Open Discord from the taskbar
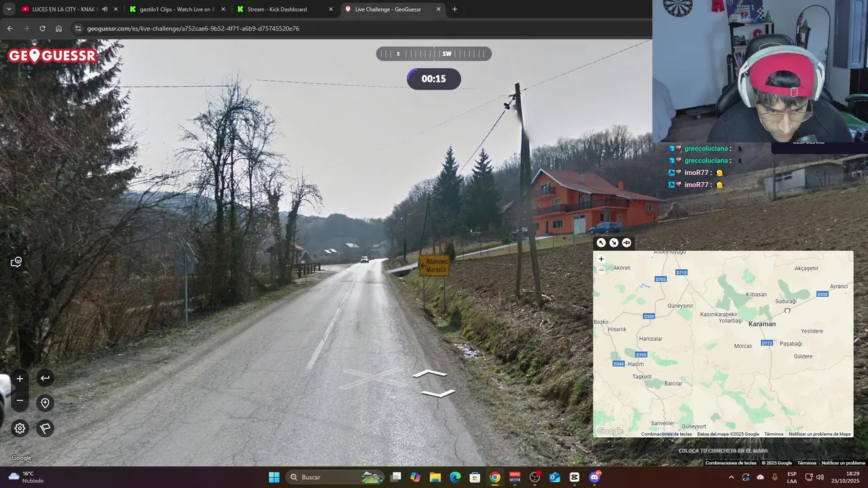This screenshot has width=868, height=488. (595, 477)
